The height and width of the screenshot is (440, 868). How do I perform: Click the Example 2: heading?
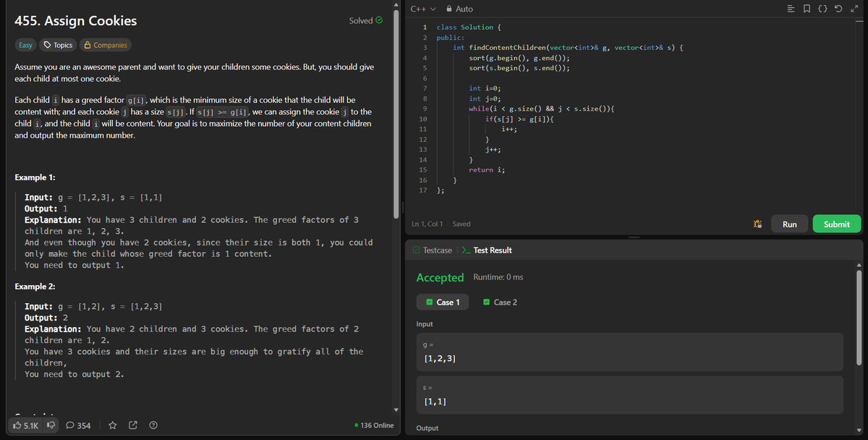(35, 287)
